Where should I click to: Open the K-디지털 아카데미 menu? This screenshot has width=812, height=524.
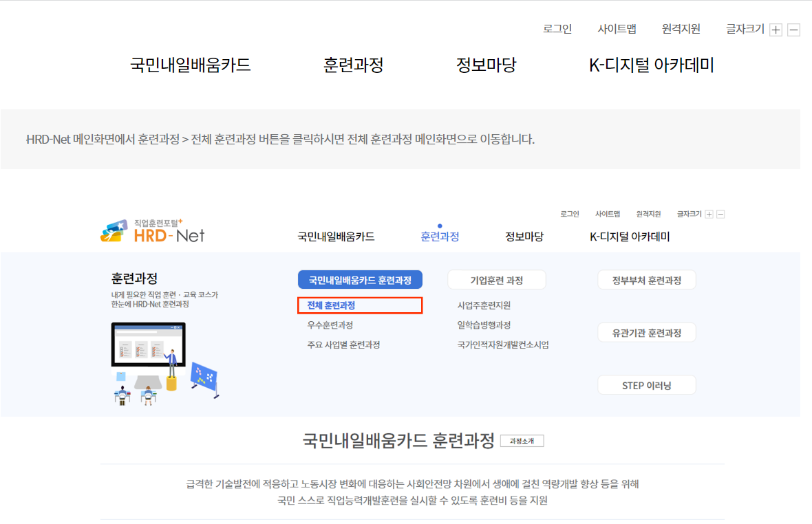pos(651,65)
